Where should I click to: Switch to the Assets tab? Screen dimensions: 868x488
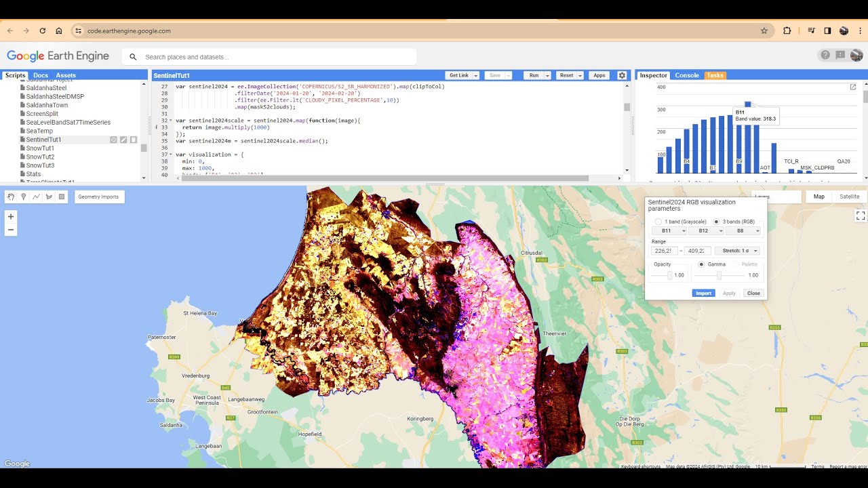point(66,75)
